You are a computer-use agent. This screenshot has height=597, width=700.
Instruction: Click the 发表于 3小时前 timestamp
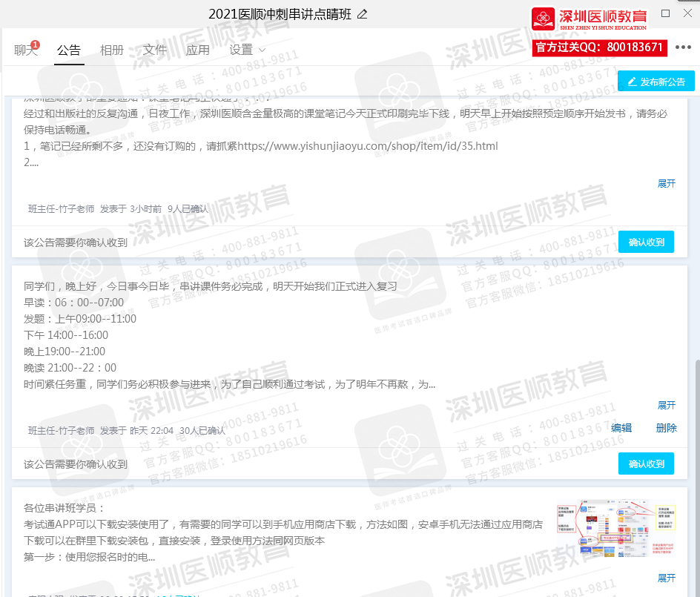[131, 209]
